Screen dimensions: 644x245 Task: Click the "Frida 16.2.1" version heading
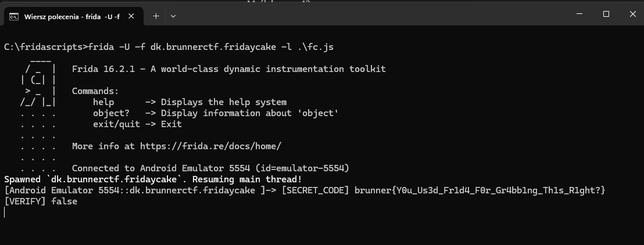[105, 69]
